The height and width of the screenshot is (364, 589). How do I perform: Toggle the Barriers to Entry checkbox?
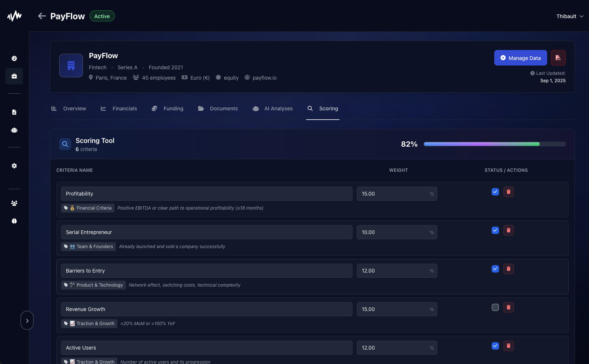(x=495, y=269)
